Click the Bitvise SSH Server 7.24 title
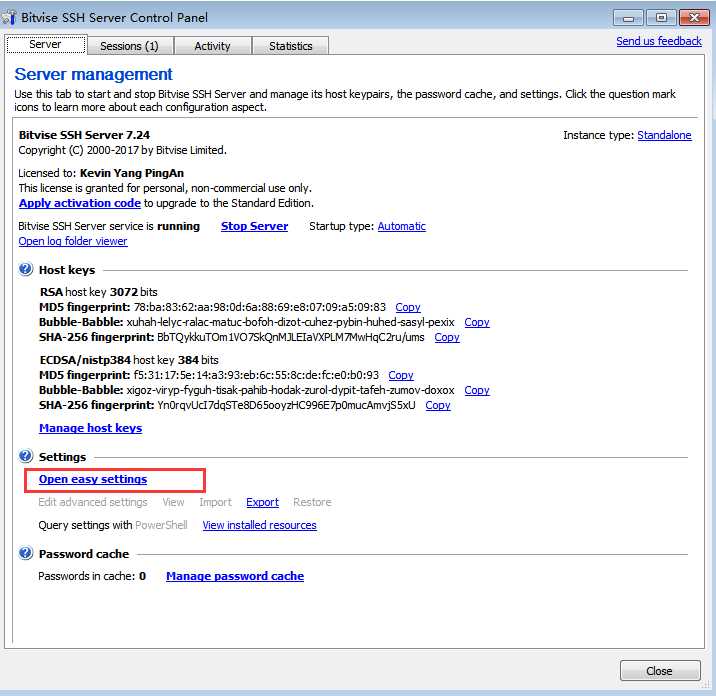716x696 pixels. (84, 135)
